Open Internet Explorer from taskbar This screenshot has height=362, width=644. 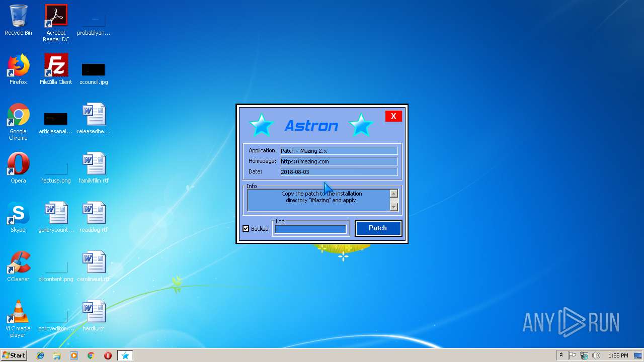tap(40, 355)
